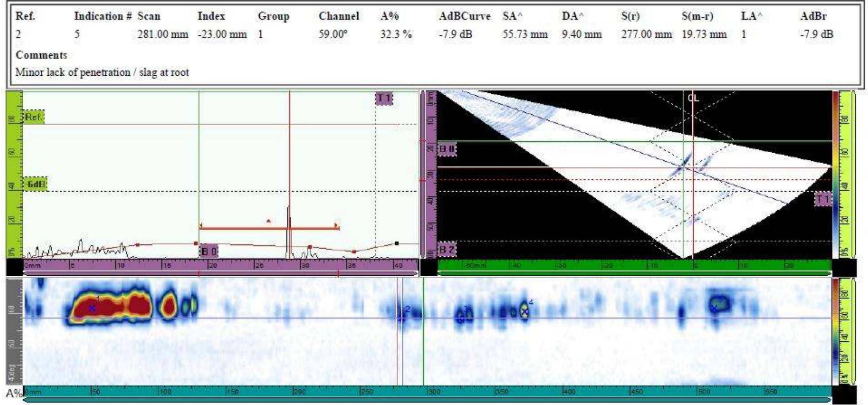The width and height of the screenshot is (868, 405).
Task: Click the color palette bar beside the S-scan
Action: coord(836,174)
